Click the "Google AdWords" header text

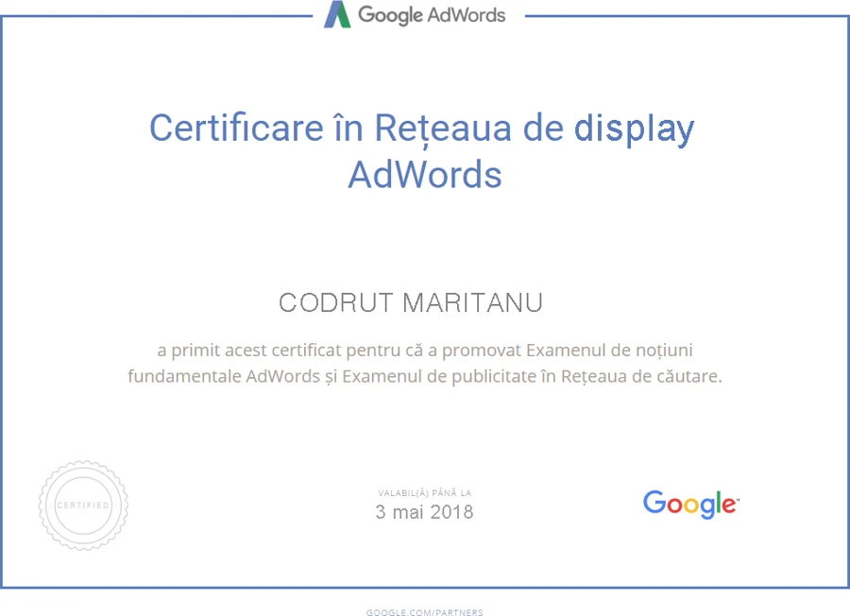tap(432, 15)
